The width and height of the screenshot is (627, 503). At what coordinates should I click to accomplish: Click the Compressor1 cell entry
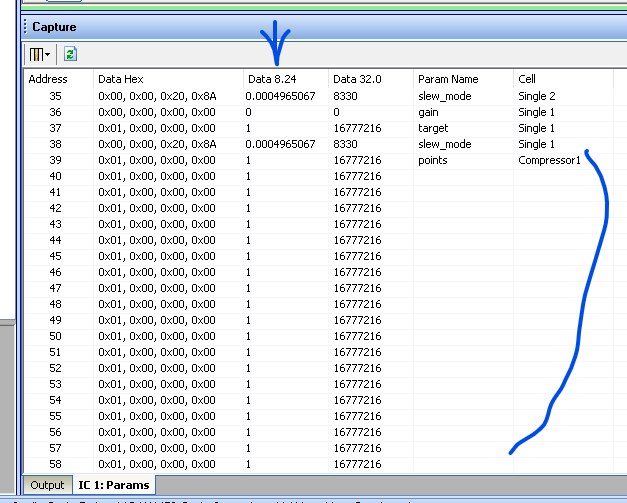click(x=549, y=160)
